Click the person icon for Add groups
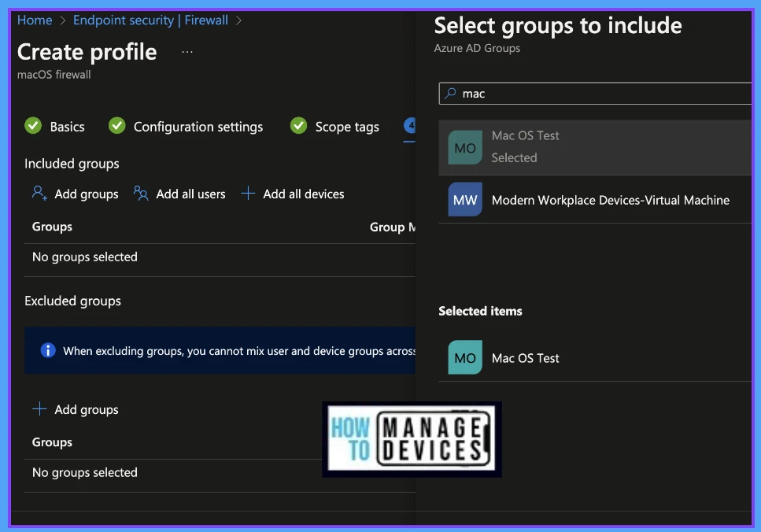761x532 pixels. pos(39,193)
